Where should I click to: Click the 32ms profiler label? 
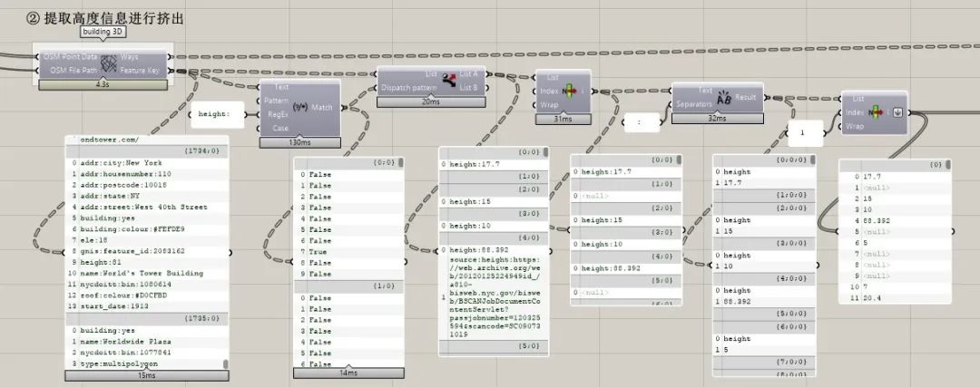tap(718, 118)
